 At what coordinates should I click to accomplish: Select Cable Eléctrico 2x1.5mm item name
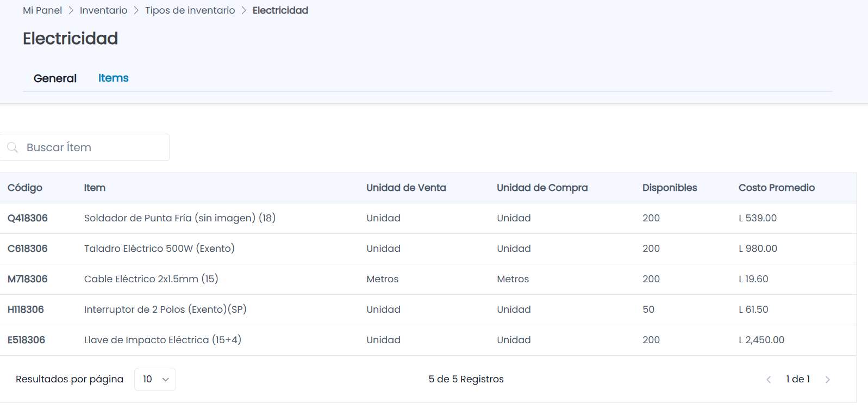click(x=151, y=279)
